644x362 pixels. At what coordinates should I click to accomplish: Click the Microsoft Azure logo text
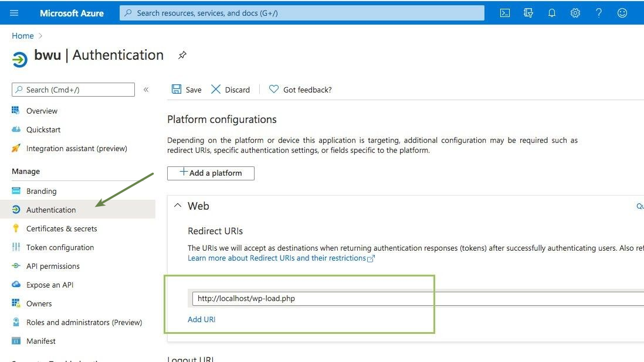[x=72, y=13]
